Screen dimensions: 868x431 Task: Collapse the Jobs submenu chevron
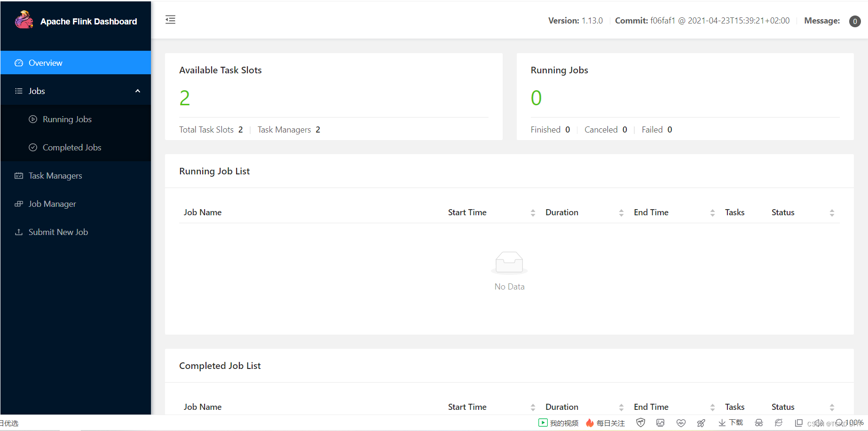(x=138, y=91)
